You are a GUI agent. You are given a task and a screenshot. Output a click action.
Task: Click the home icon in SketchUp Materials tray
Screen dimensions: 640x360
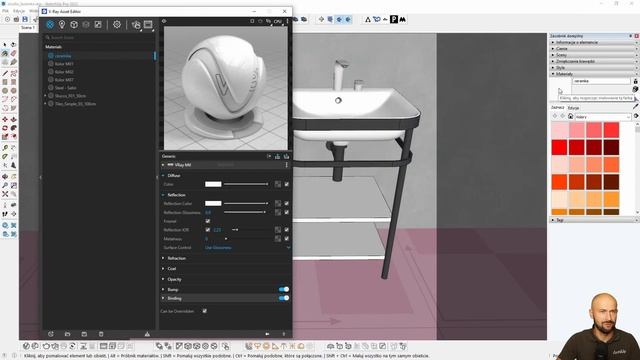tap(571, 117)
